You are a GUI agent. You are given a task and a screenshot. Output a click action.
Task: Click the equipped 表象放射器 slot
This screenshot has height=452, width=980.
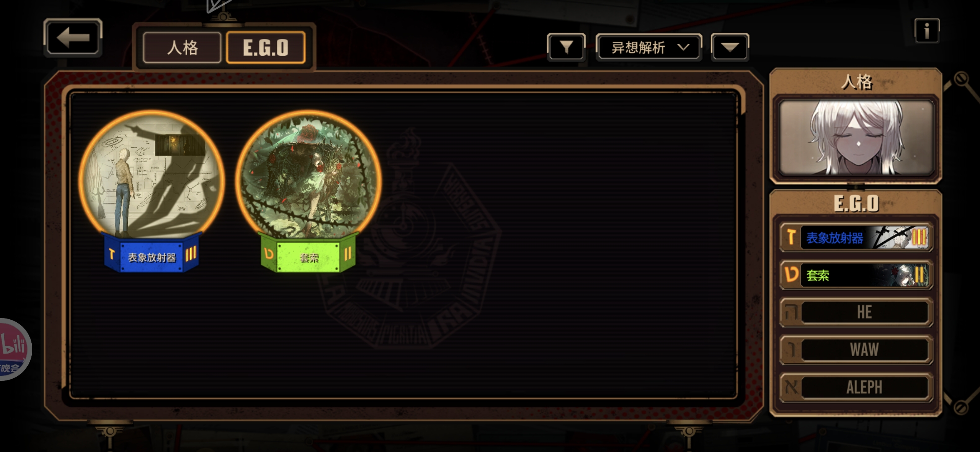[x=856, y=237]
